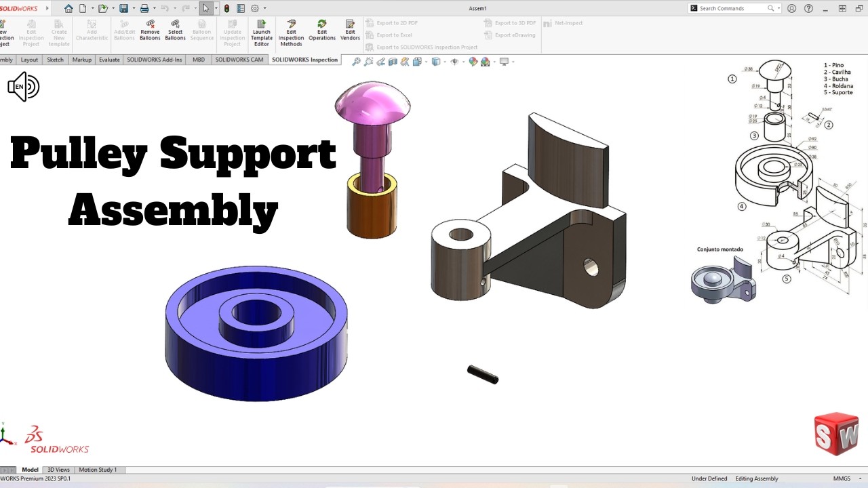Click the Edit Appearance color ball icon
This screenshot has width=868, height=488.
473,62
